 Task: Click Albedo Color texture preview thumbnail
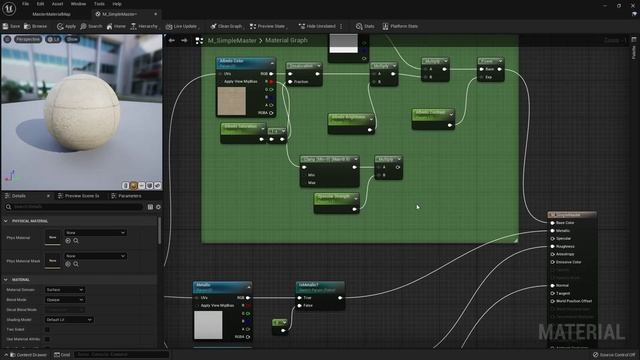(231, 101)
